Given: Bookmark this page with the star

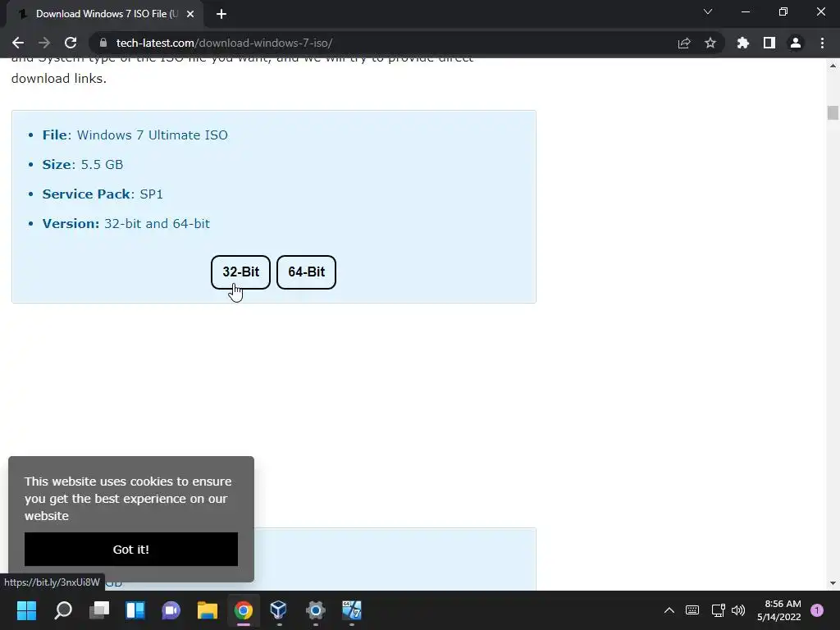Looking at the screenshot, I should point(710,43).
